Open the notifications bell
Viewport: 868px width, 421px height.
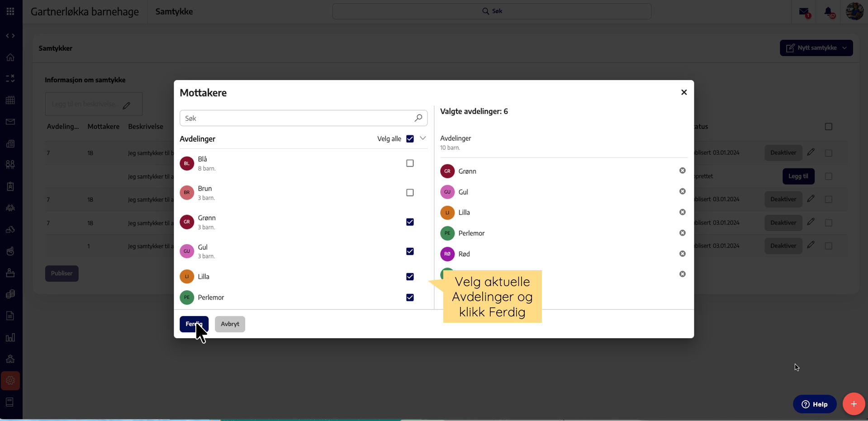pyautogui.click(x=828, y=12)
